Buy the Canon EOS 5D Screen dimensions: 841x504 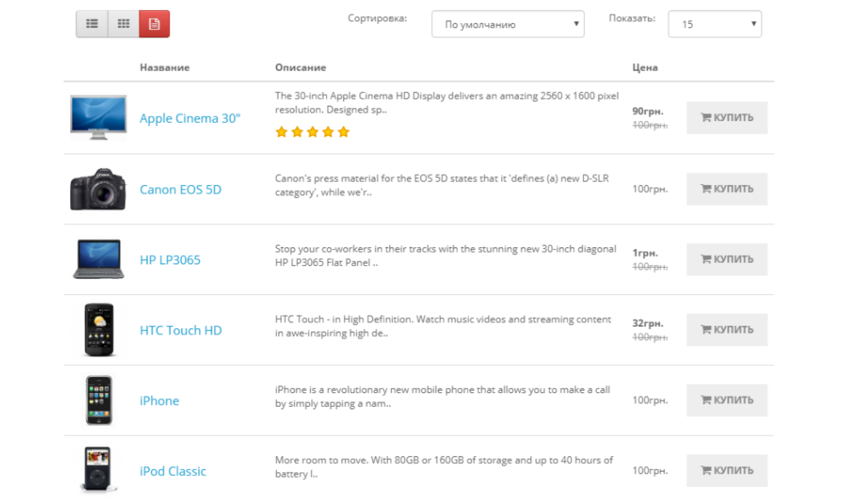(x=727, y=189)
